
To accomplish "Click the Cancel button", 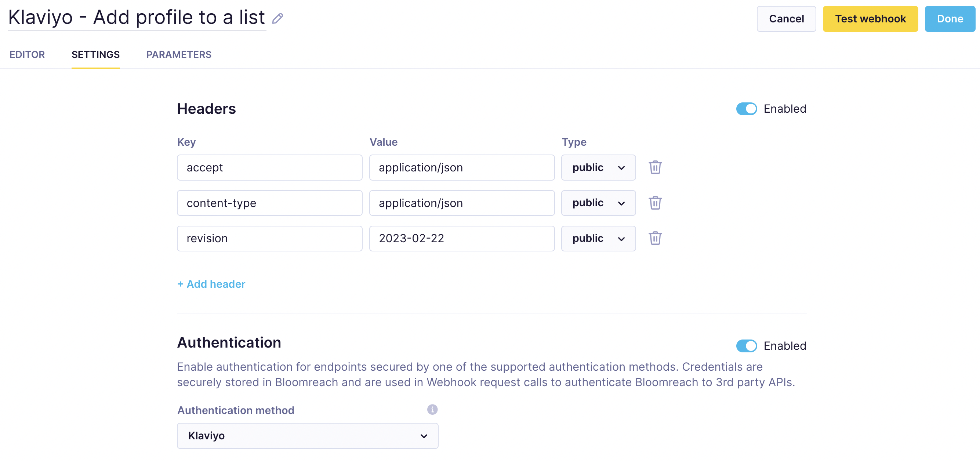I will coord(786,19).
